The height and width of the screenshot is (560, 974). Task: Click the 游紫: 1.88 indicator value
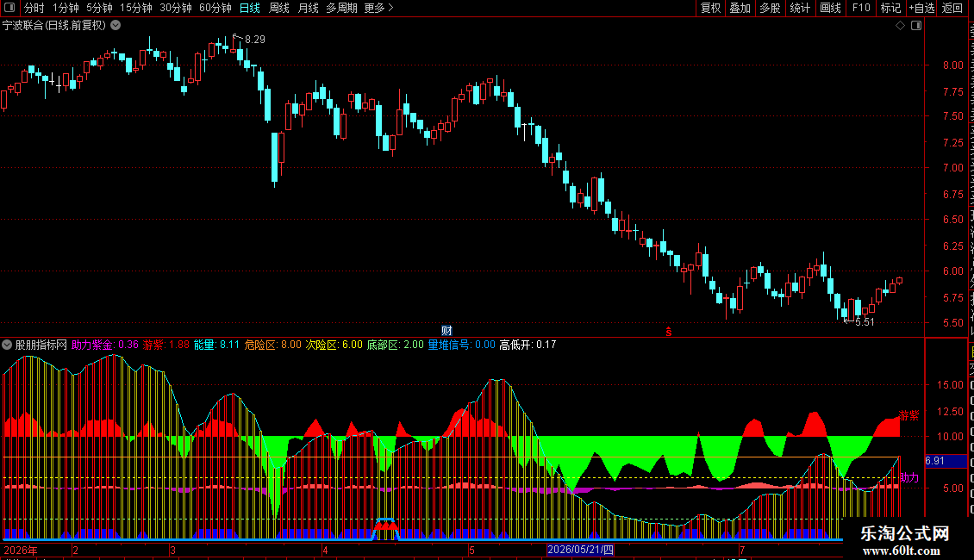click(x=165, y=345)
